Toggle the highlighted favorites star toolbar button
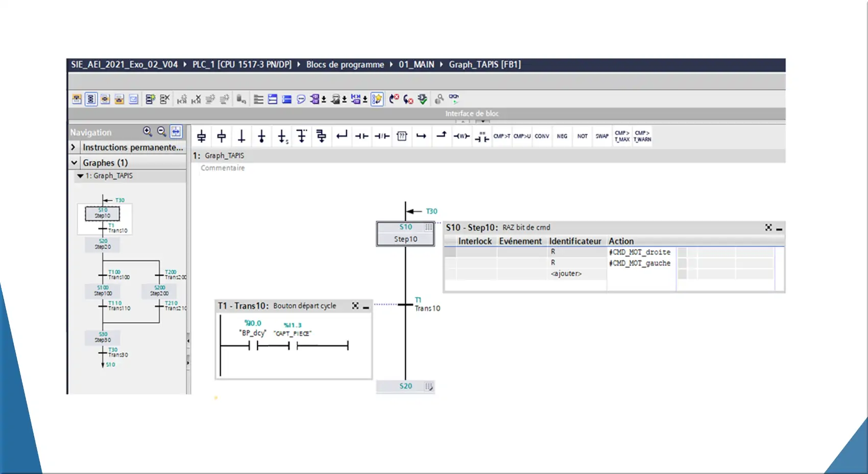 377,99
